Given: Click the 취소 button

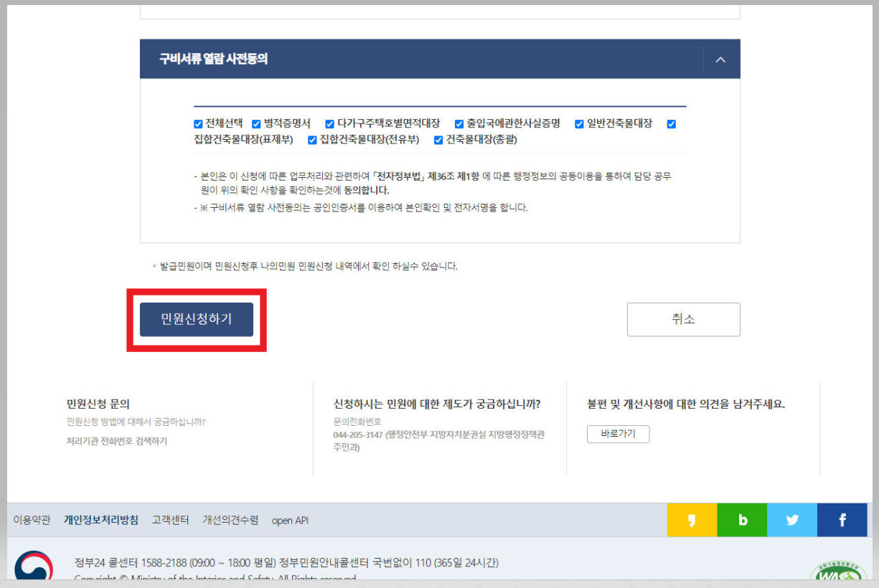Looking at the screenshot, I should (x=683, y=319).
